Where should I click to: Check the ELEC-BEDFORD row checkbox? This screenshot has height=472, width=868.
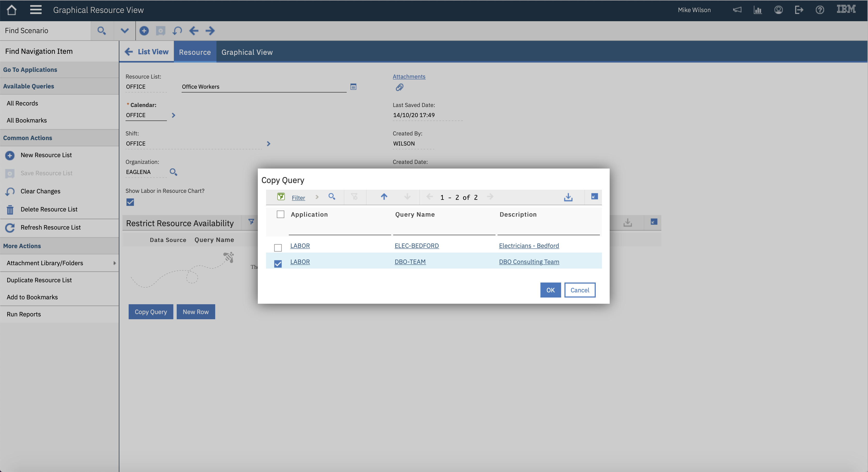point(278,248)
